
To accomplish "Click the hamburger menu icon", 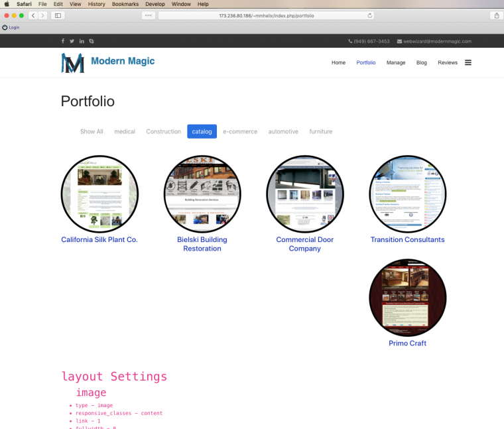I will click(x=468, y=63).
